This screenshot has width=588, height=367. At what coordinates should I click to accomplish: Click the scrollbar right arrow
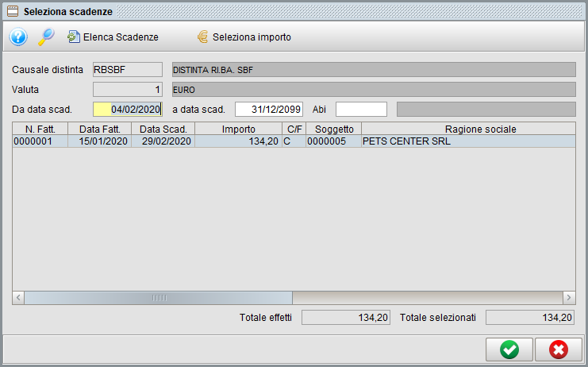(x=569, y=298)
